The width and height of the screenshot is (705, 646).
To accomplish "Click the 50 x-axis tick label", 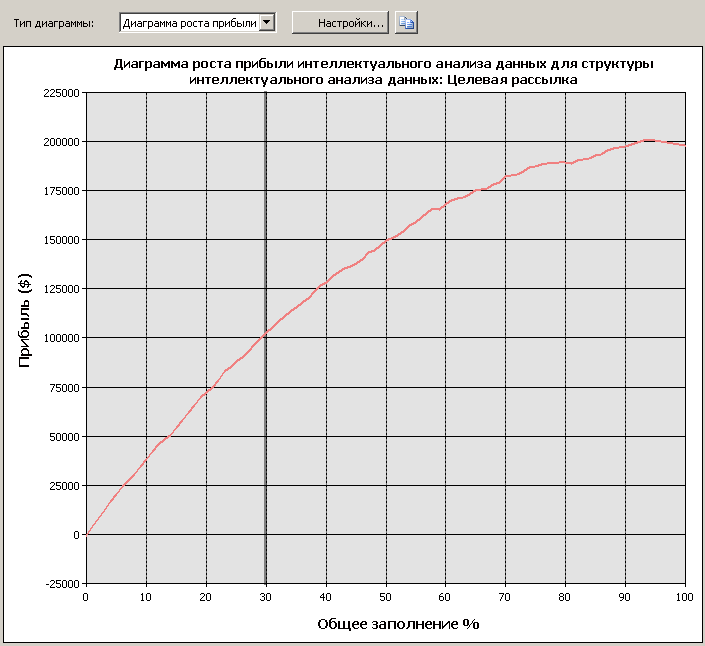I will [x=385, y=597].
